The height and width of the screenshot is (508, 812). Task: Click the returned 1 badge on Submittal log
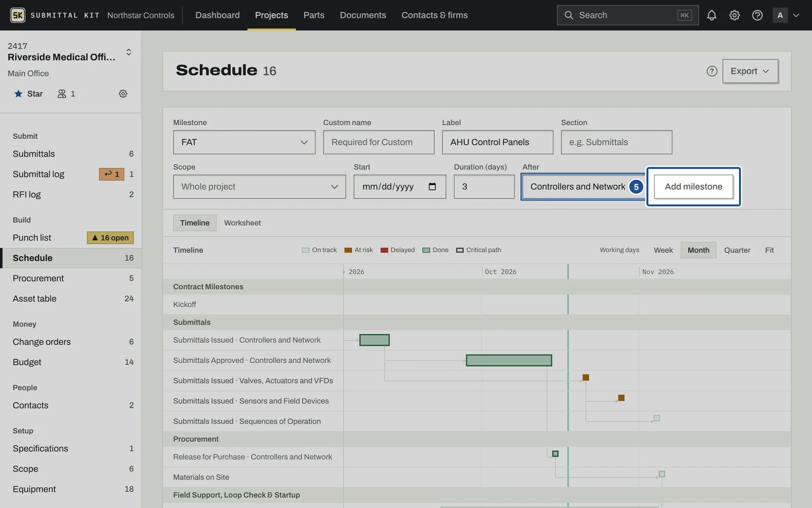(112, 174)
